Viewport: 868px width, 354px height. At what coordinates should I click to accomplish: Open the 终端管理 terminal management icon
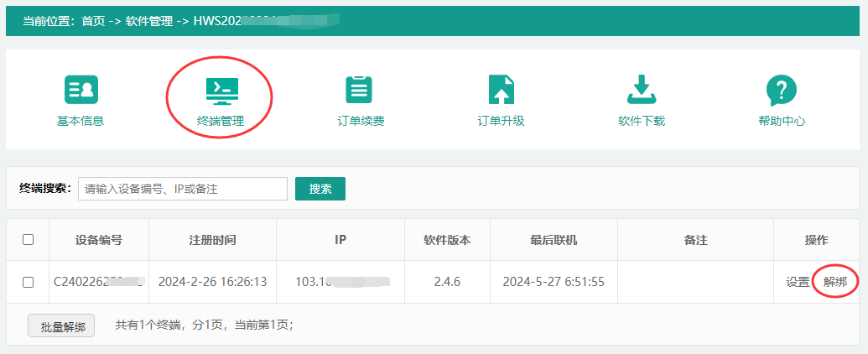(x=221, y=91)
